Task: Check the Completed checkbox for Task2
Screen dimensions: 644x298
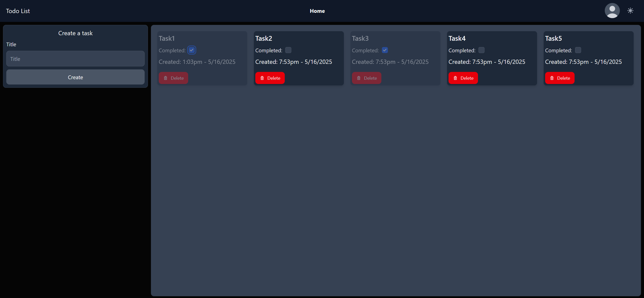Action: 288,50
